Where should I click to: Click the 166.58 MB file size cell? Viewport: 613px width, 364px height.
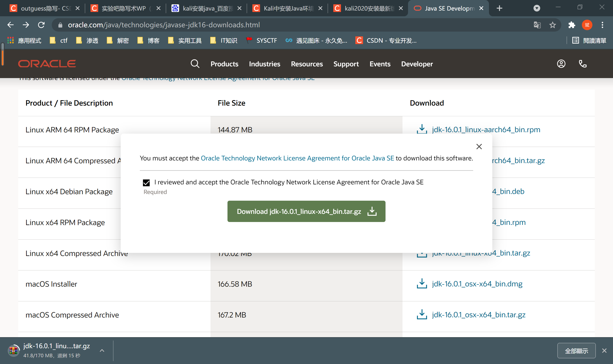[x=306, y=285]
